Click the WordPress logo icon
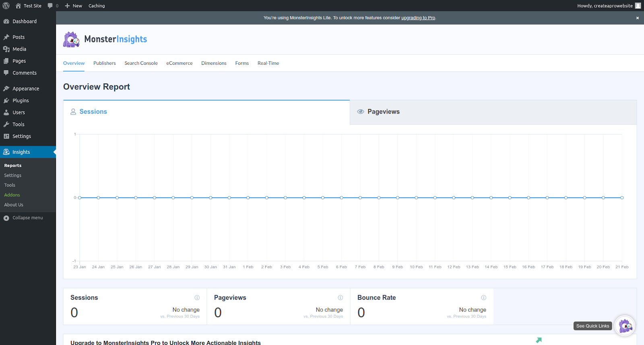Viewport: 644px width, 345px height. 6,6
